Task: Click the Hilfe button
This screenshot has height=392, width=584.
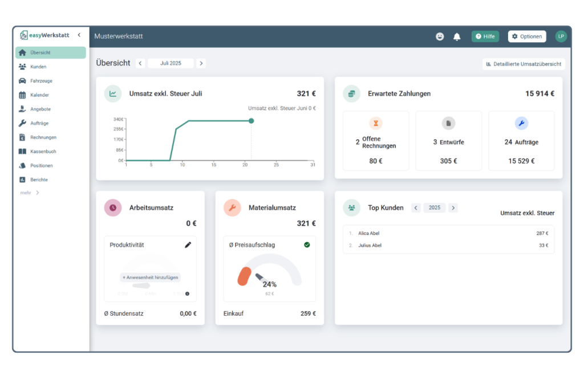Action: [x=485, y=36]
